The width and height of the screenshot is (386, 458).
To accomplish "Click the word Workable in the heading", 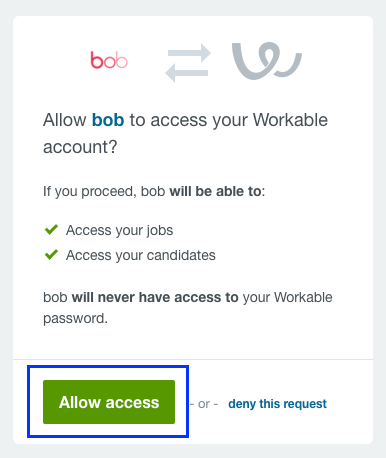I will [x=290, y=120].
